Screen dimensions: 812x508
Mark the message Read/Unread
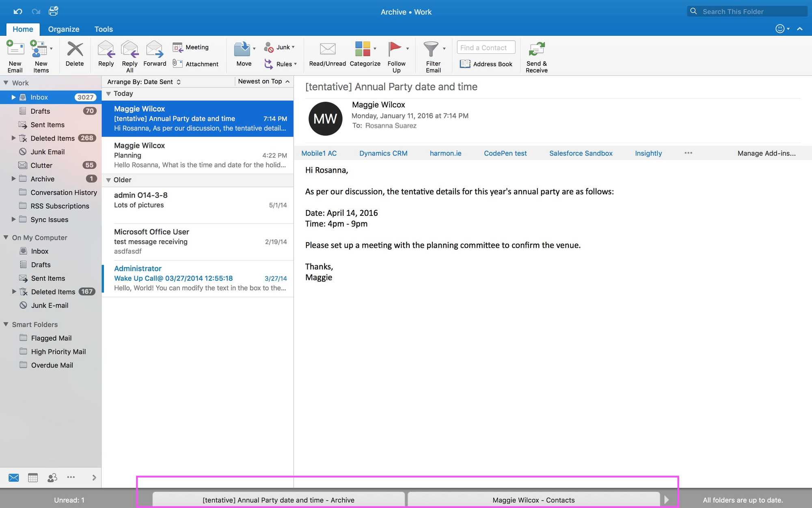tap(327, 55)
